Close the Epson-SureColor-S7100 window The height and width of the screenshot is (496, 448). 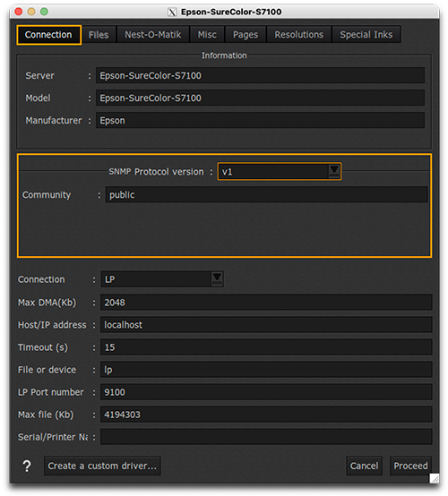coord(19,12)
